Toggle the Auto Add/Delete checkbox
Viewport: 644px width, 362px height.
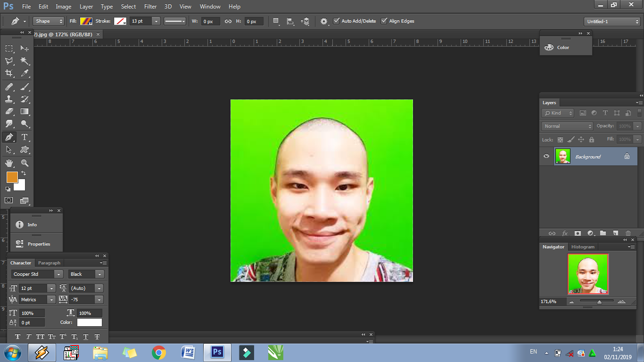point(336,21)
